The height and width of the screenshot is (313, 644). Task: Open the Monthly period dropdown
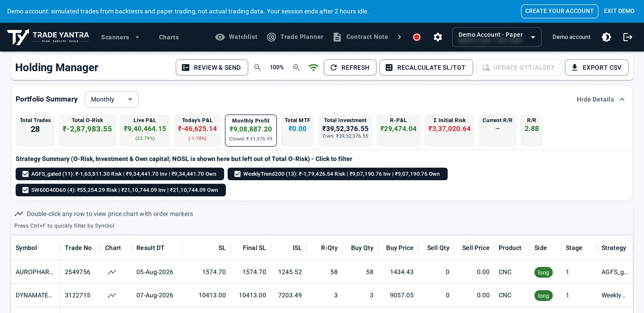pos(111,99)
